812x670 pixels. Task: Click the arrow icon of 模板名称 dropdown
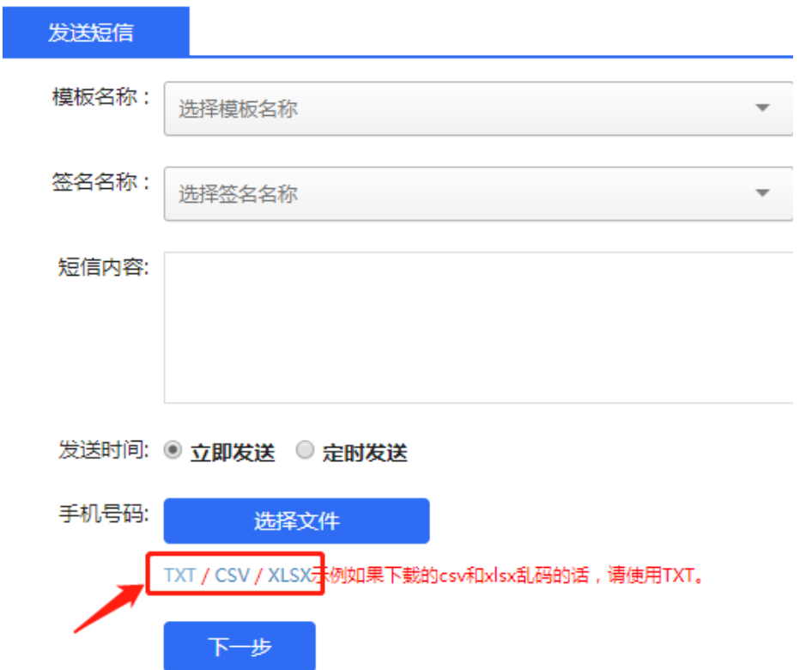(761, 108)
